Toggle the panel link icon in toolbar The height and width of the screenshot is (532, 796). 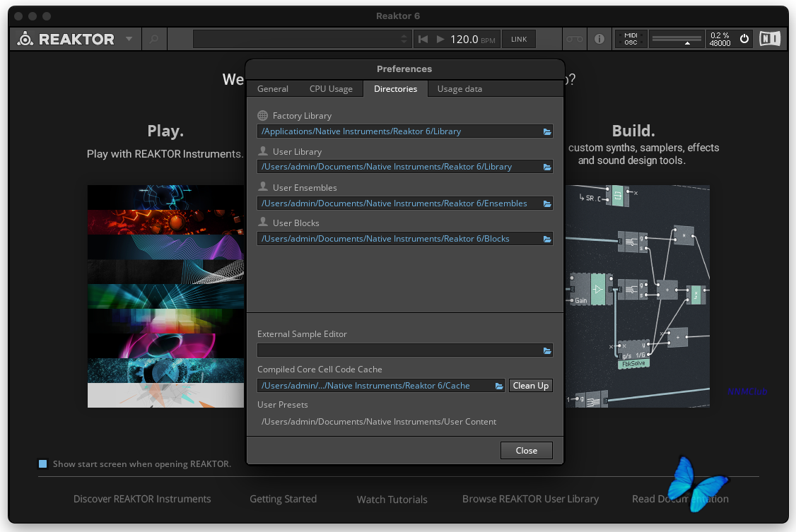coord(575,39)
